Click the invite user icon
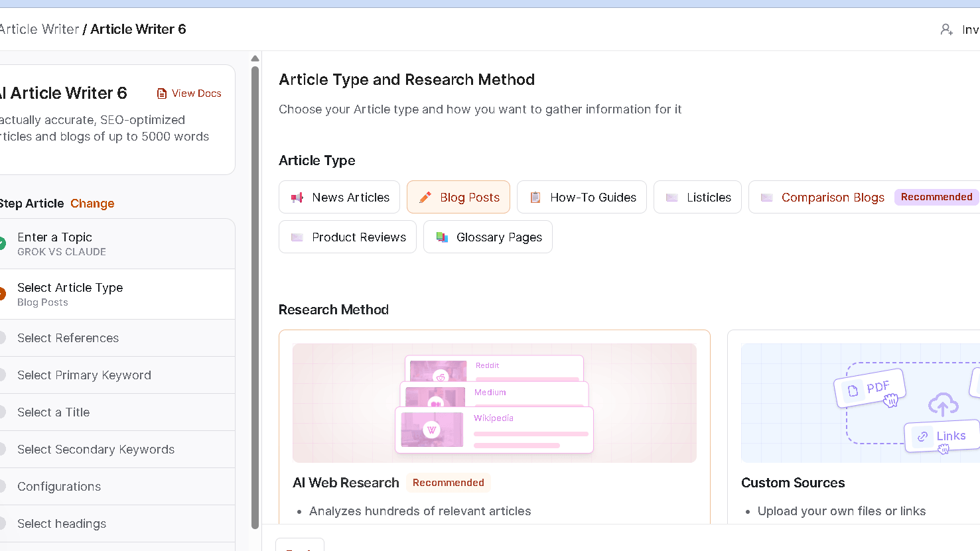This screenshot has height=551, width=980. 947,29
